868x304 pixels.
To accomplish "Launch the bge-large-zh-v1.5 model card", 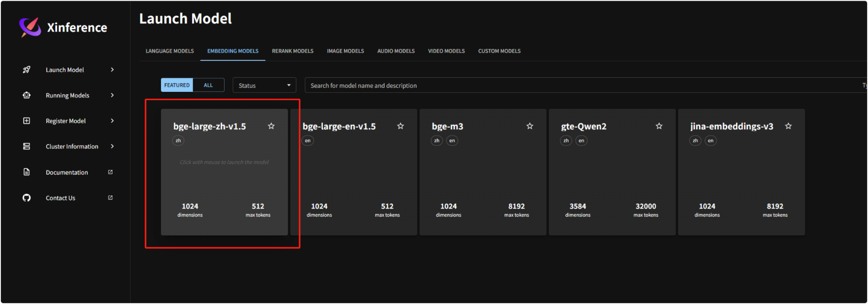I will pyautogui.click(x=225, y=172).
